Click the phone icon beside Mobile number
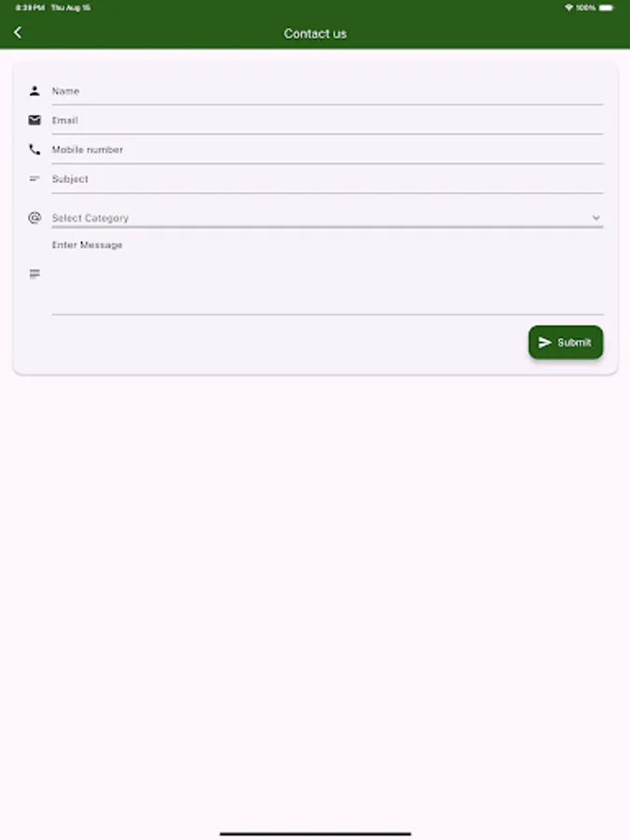 tap(35, 149)
